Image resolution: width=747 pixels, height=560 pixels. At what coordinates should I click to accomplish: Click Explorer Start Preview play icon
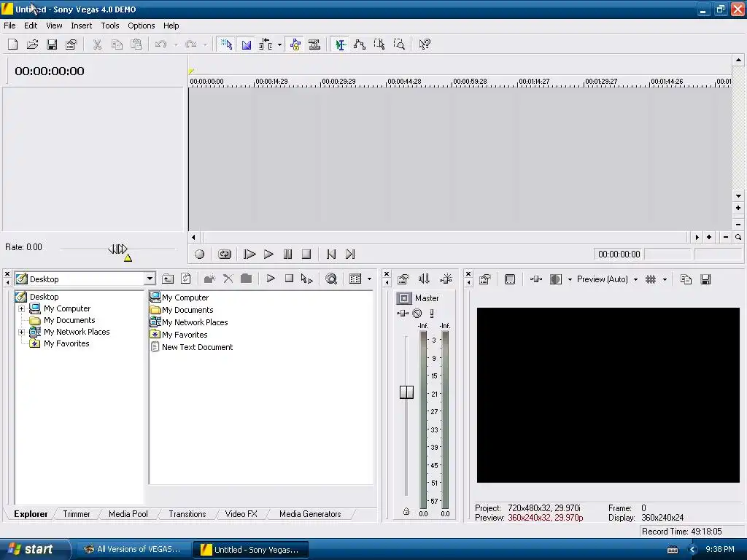271,279
